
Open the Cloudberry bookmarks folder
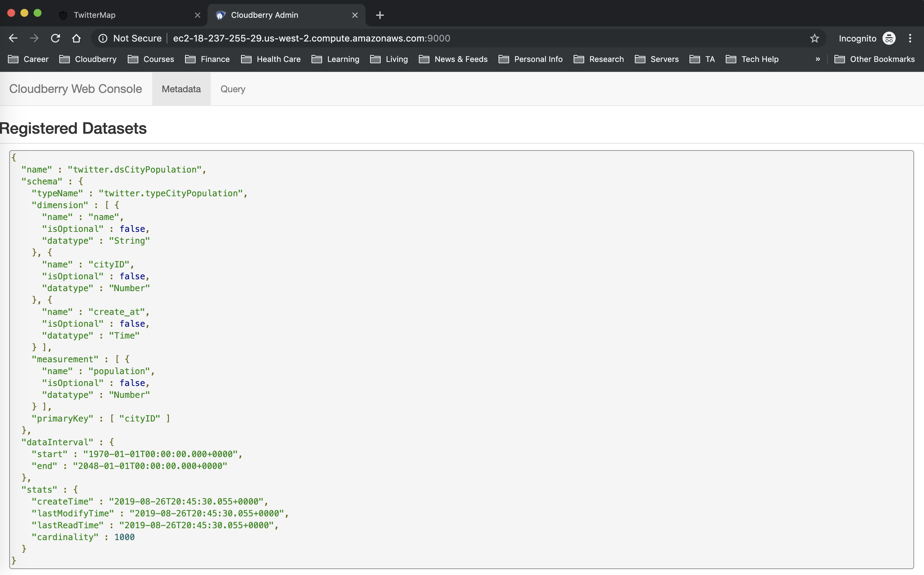pos(88,59)
